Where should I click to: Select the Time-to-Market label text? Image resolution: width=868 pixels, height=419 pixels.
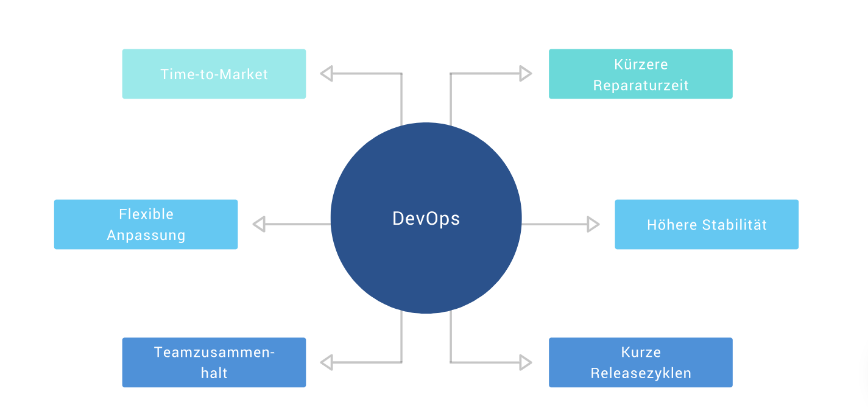(214, 74)
